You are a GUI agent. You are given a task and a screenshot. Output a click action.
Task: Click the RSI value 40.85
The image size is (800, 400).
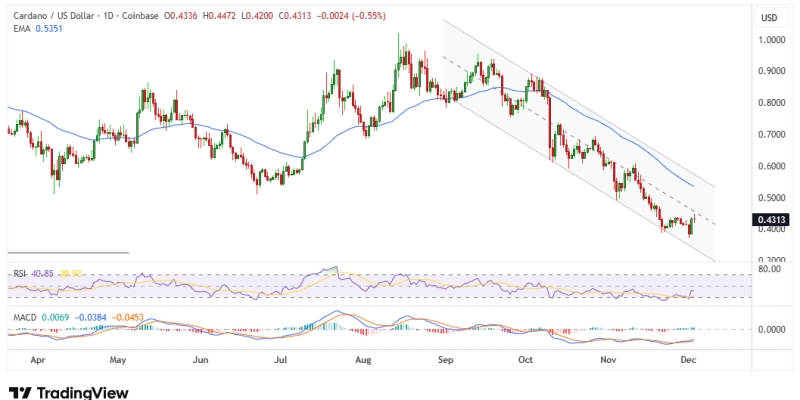41,271
